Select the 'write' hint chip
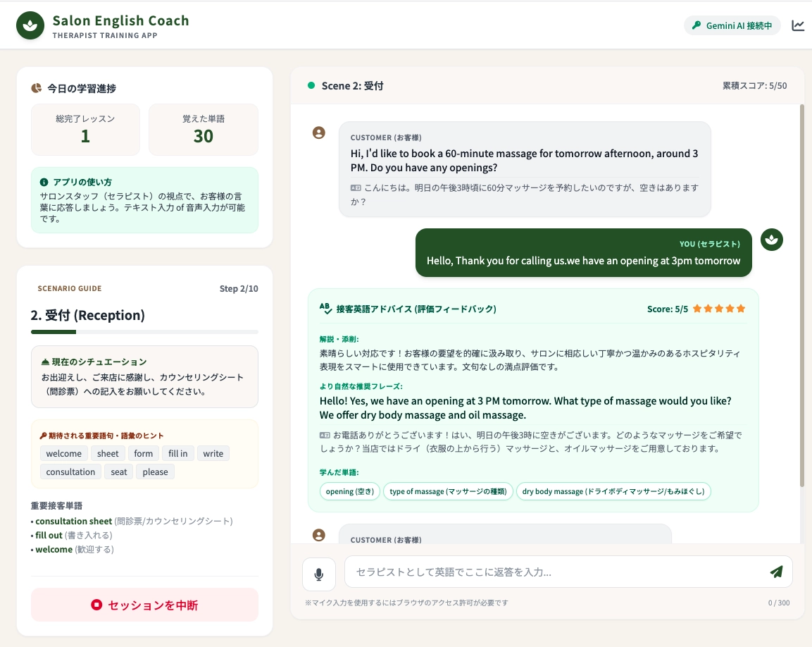812x647 pixels. [x=213, y=454]
